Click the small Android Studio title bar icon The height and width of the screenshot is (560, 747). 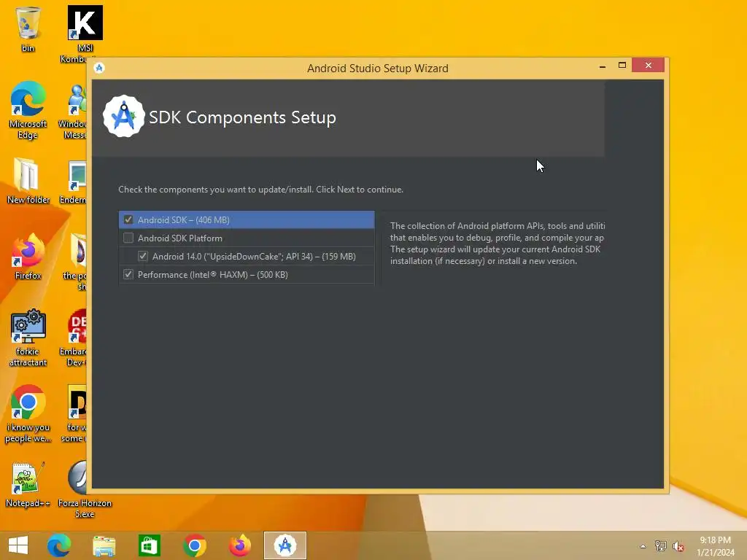(x=99, y=68)
